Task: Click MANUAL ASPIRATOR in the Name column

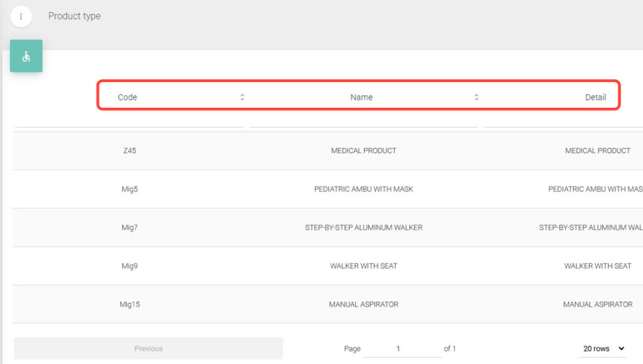Action: [364, 304]
